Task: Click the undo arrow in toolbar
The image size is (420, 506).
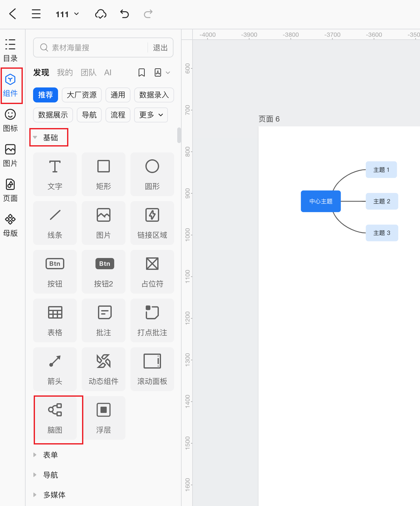Action: click(x=125, y=14)
